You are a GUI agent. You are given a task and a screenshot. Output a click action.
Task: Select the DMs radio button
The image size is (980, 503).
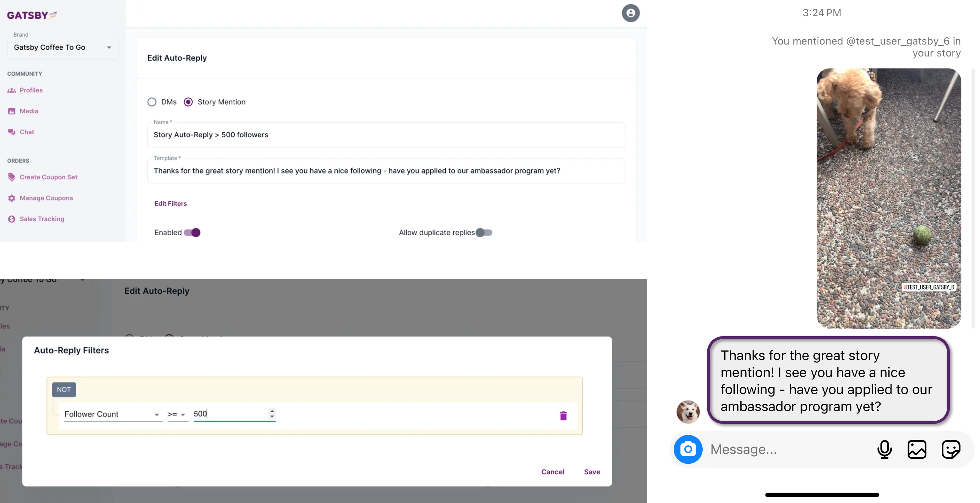click(152, 102)
